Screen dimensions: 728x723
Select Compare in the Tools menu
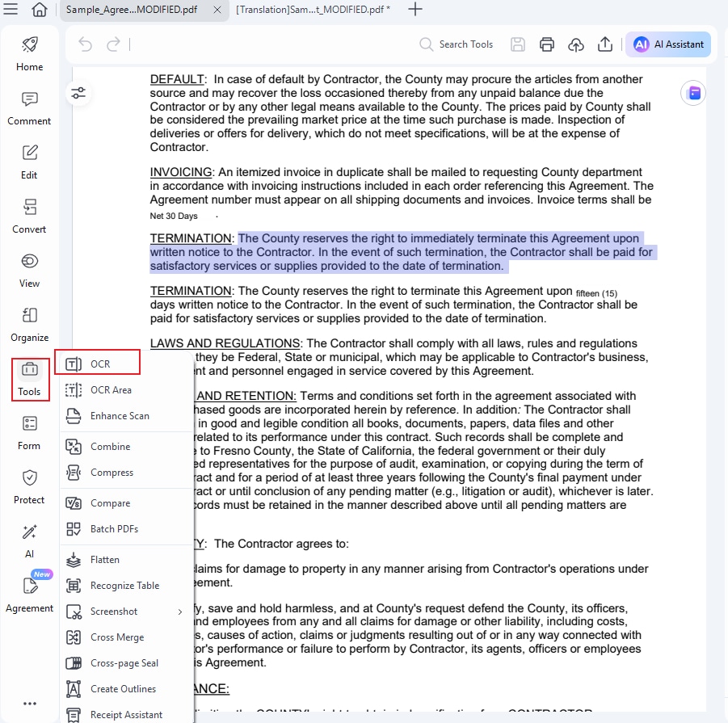coord(126,503)
